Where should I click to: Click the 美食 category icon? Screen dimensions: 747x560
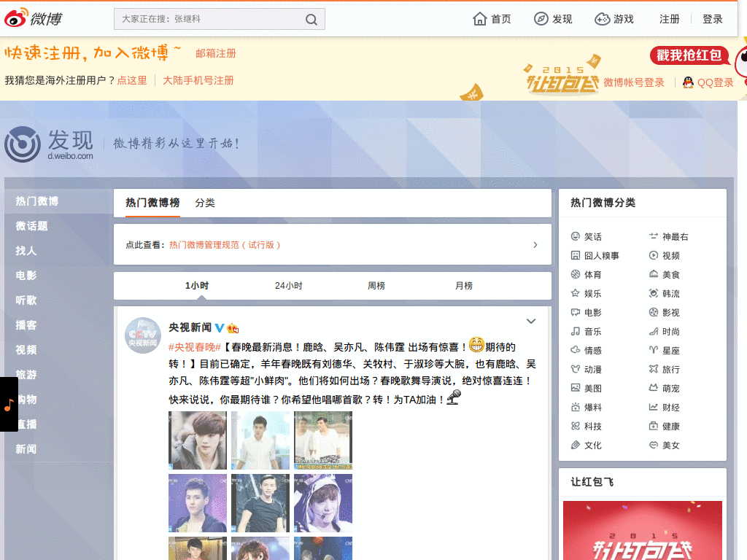(654, 274)
